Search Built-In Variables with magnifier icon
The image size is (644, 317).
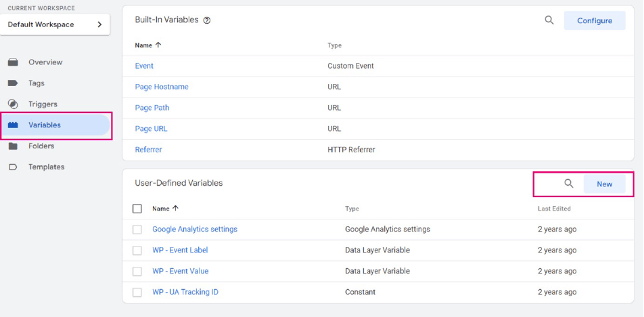click(549, 20)
